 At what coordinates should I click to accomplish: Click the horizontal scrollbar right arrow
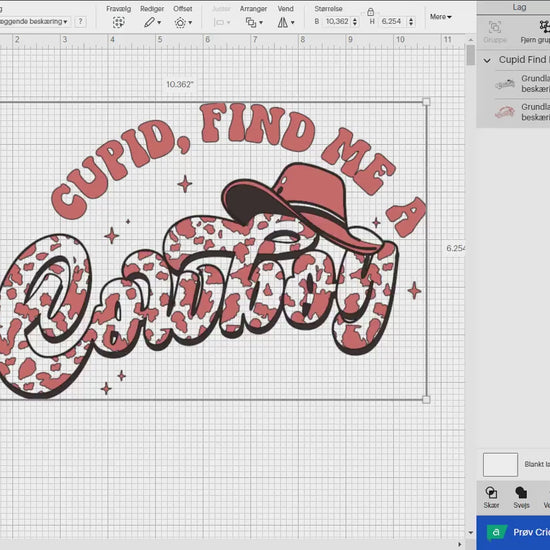pos(460,544)
